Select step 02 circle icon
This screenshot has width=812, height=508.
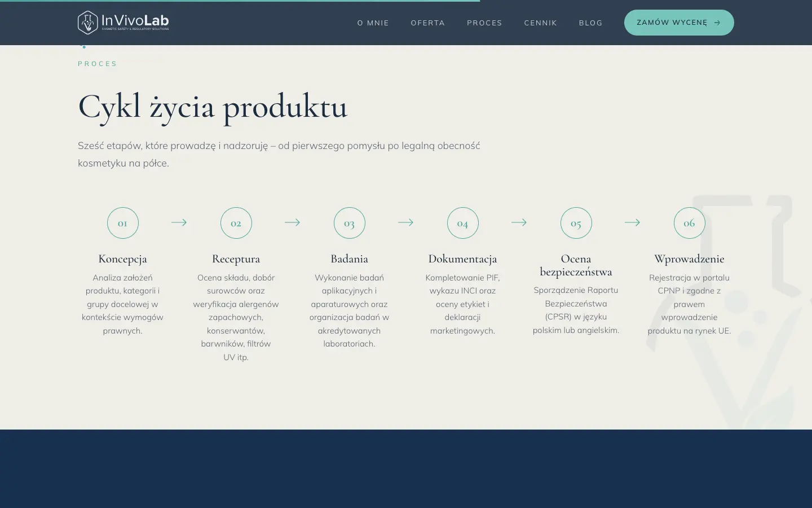tap(236, 223)
